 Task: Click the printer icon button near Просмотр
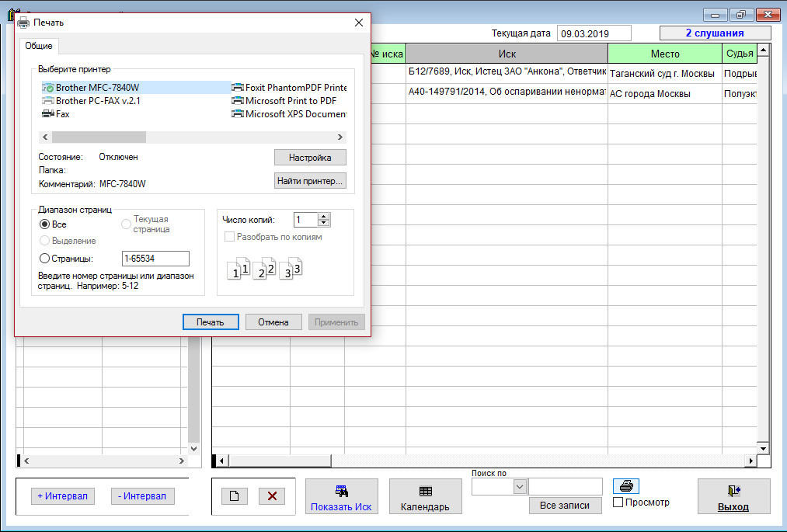pos(626,486)
